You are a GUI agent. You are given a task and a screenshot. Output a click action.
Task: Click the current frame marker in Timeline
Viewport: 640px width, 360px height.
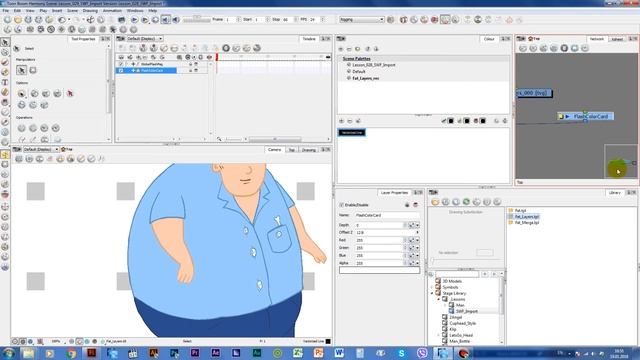coord(217,57)
